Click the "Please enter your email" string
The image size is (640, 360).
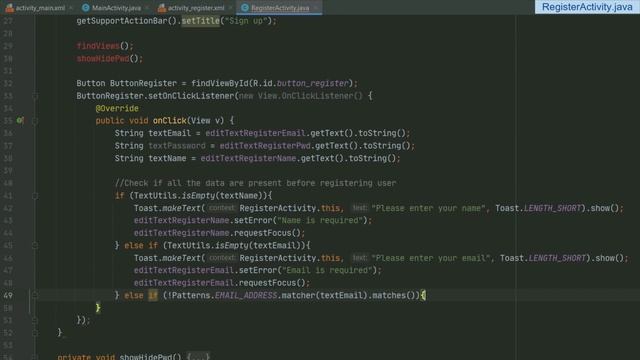431,258
